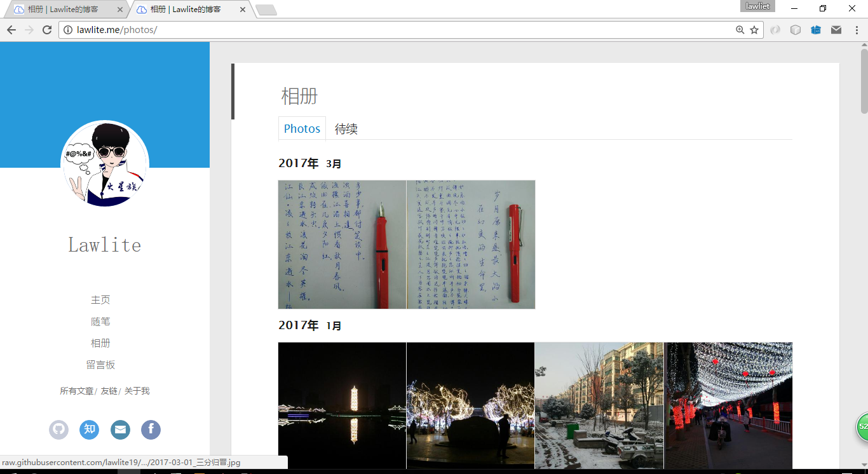868x474 pixels.
Task: Go to the 留言板 page
Action: coord(100,365)
